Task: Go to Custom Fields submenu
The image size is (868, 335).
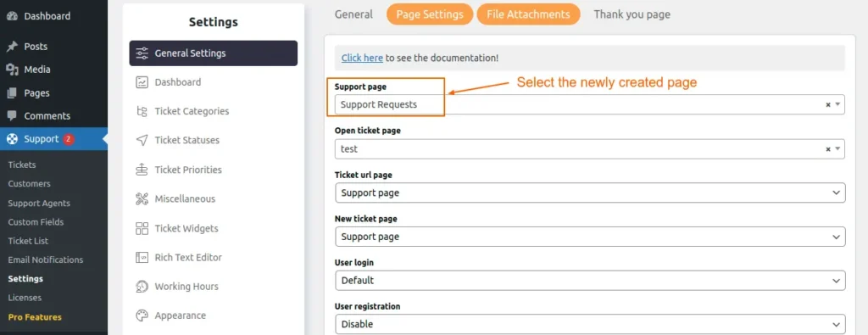Action: (36, 222)
